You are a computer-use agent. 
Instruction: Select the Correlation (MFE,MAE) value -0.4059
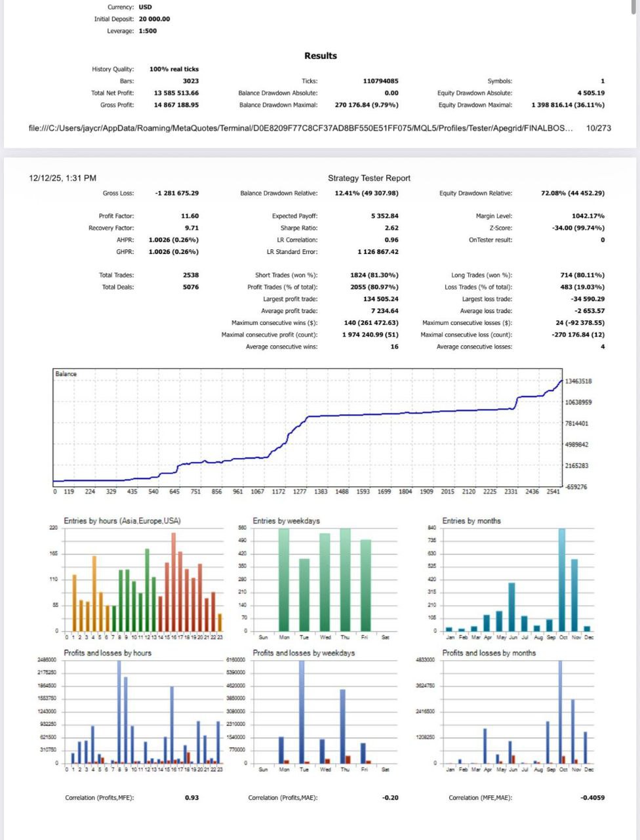point(592,798)
